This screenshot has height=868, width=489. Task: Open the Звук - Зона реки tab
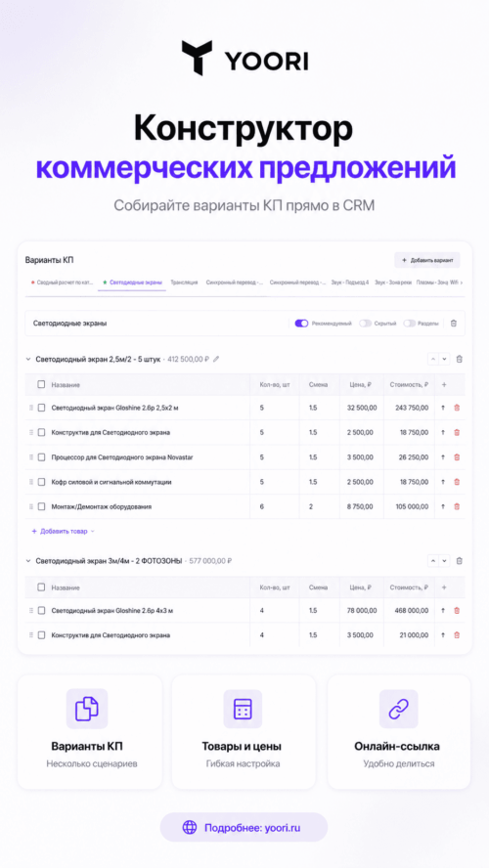393,282
